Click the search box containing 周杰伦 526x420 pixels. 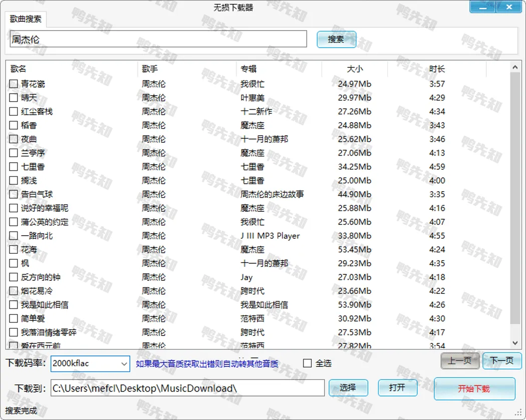[158, 39]
